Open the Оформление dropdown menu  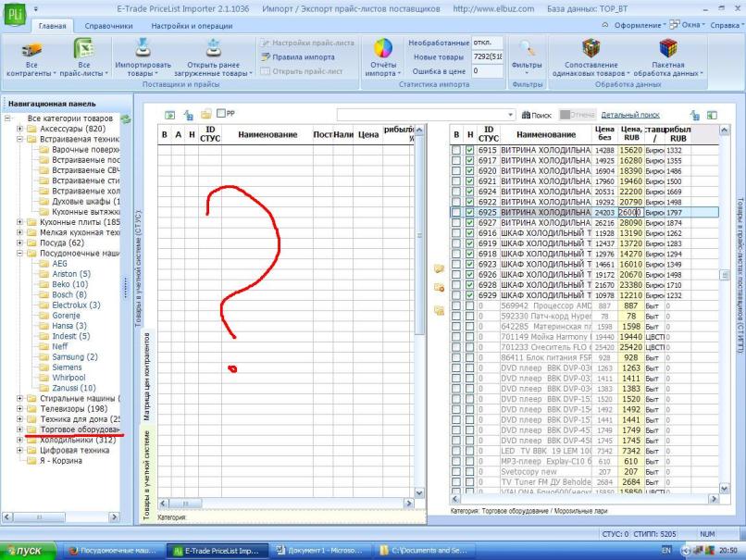[x=640, y=25]
